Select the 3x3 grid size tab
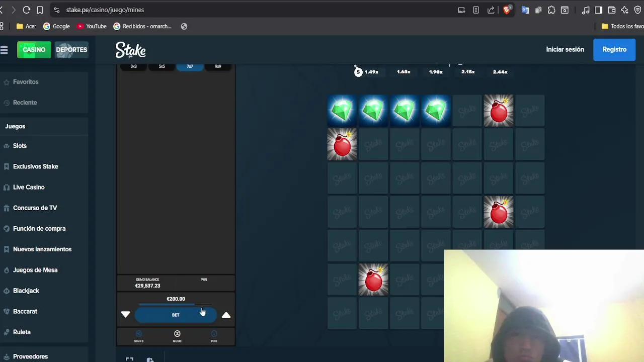This screenshot has width=644, height=362. coord(133,66)
